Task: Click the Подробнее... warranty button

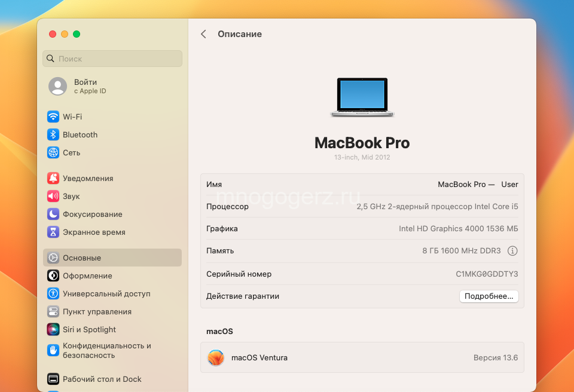Action: (x=488, y=296)
